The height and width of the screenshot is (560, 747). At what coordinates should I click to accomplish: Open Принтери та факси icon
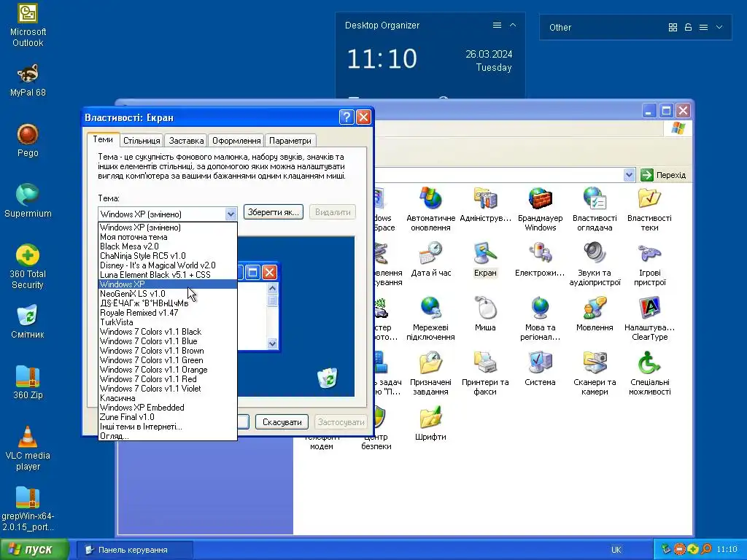coord(485,374)
